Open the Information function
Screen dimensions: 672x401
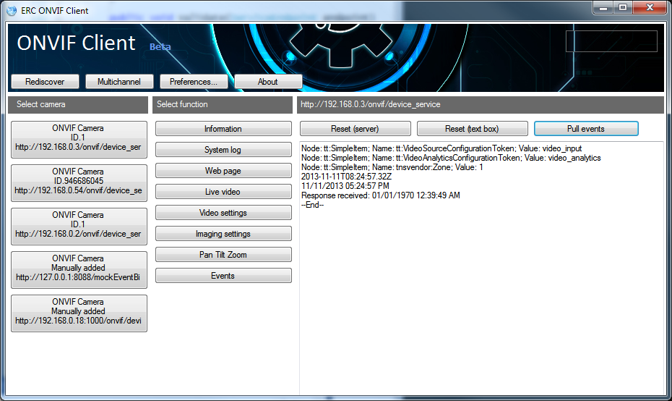point(223,129)
